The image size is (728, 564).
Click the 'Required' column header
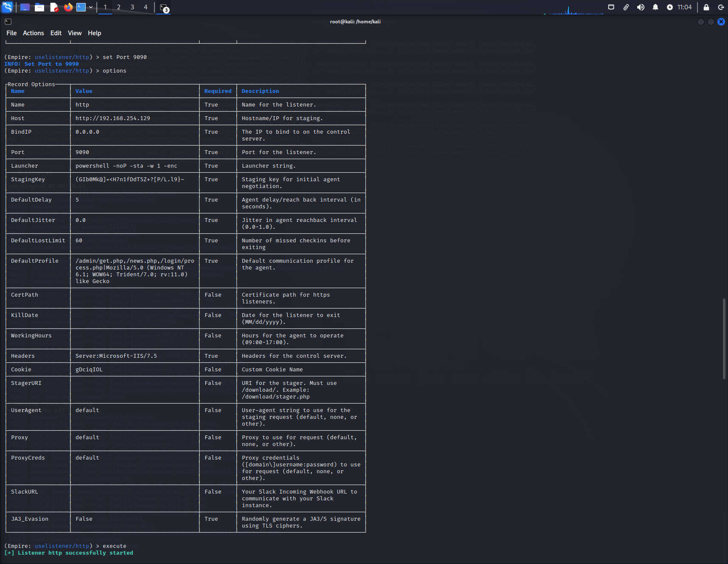click(218, 91)
